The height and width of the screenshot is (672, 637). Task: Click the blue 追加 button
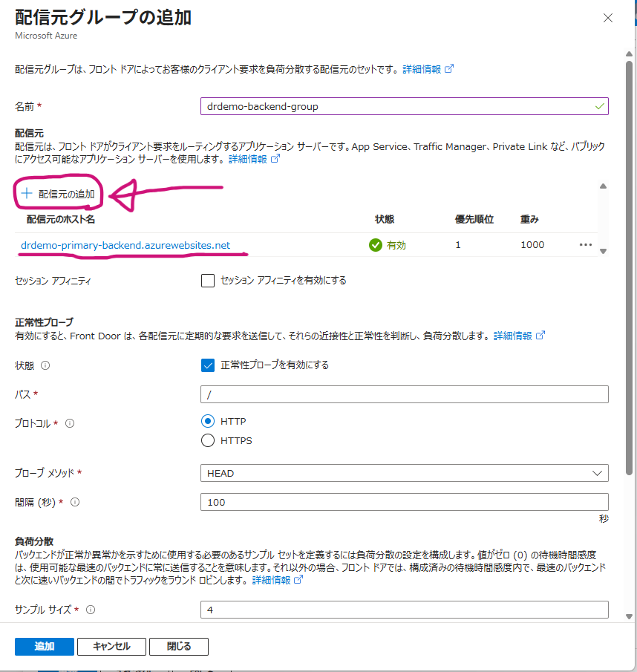tap(45, 647)
